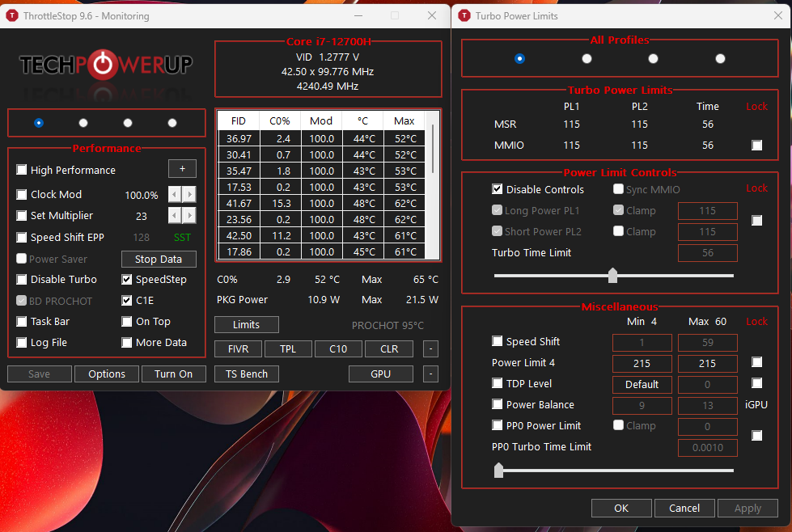Click the TechPowerUp logo
The height and width of the screenshot is (532, 792).
point(106,64)
